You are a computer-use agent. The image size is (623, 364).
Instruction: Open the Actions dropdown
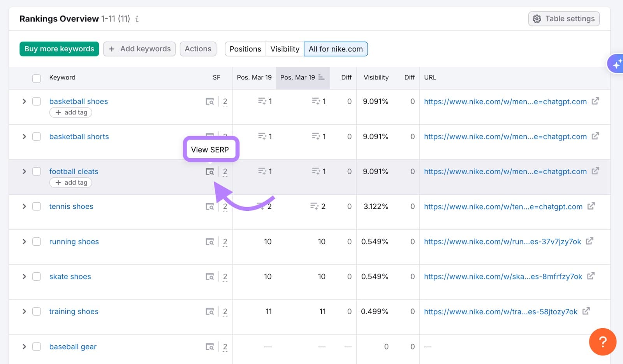point(198,49)
